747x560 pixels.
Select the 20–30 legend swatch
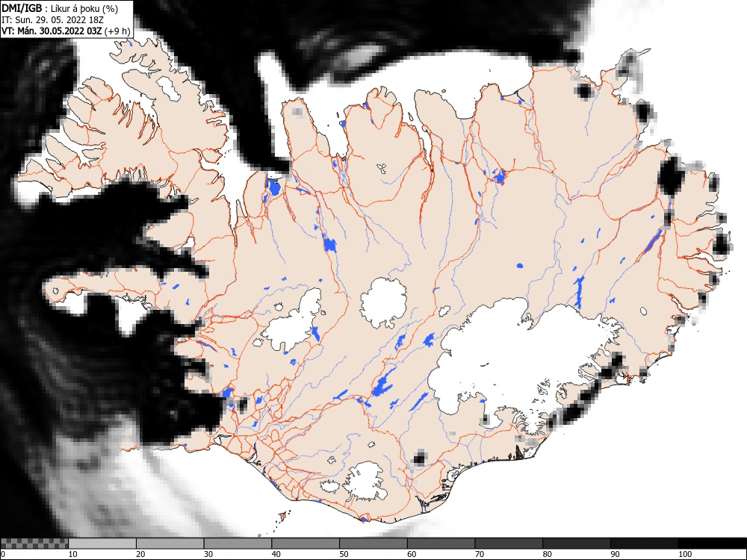pos(170,544)
